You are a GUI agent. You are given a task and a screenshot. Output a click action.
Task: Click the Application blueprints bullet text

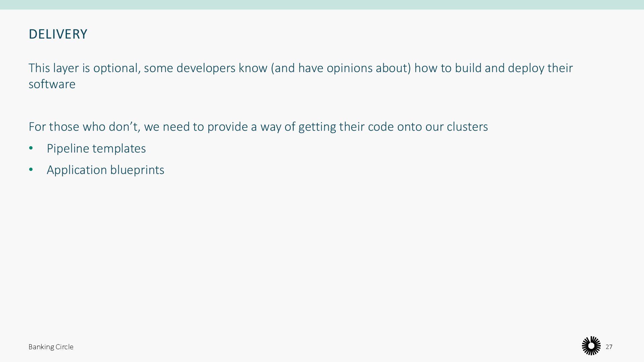tap(105, 170)
